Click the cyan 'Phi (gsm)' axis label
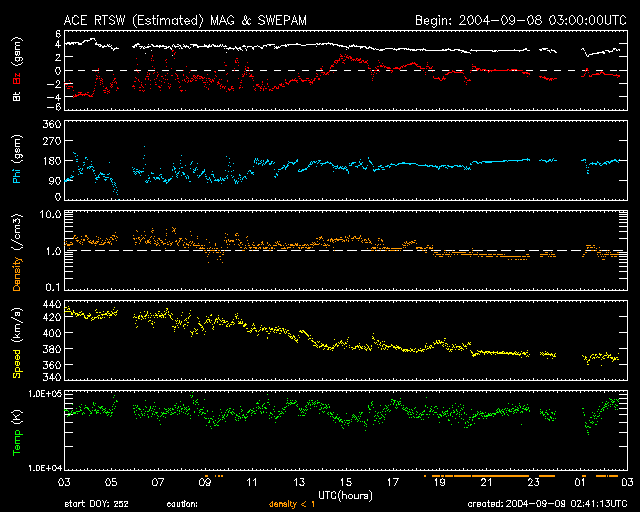Image resolution: width=640 pixels, height=512 pixels. 17,159
